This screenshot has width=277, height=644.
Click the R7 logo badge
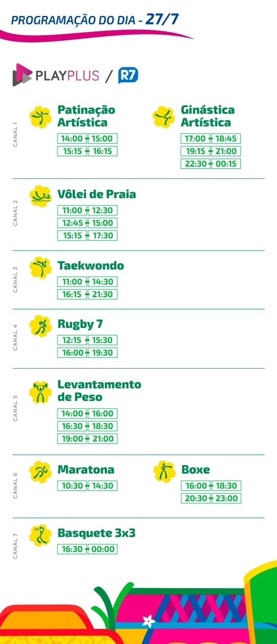tap(128, 76)
